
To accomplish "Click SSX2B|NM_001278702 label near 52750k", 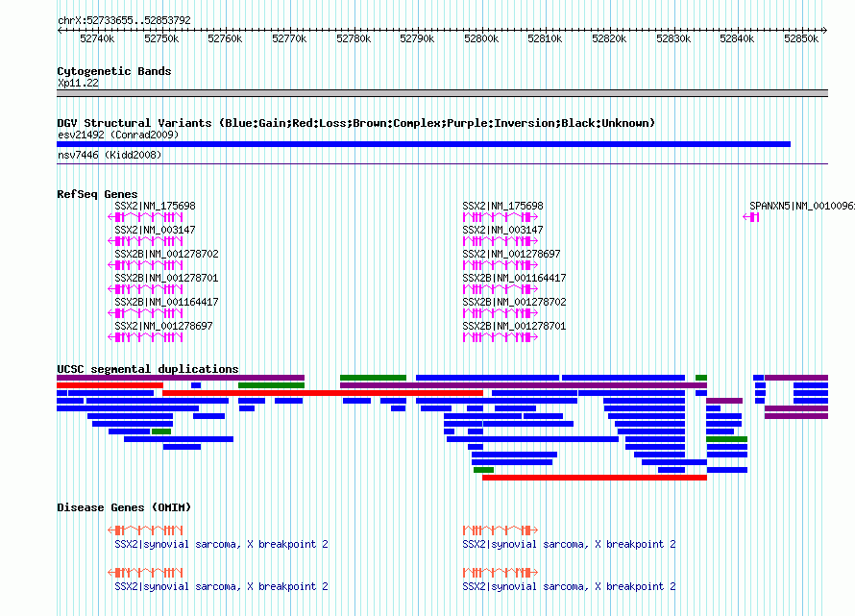I will click(166, 254).
